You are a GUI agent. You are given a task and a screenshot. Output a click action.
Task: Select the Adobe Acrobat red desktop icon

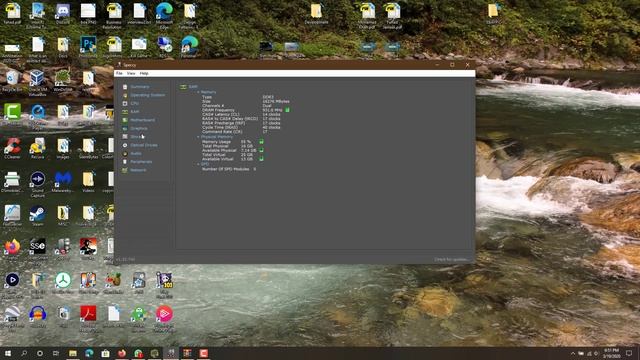88,318
